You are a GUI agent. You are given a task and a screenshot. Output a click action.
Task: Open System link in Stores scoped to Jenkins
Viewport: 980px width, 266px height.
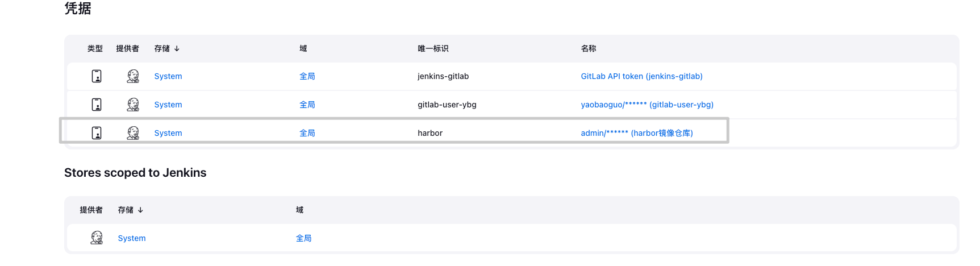(132, 238)
